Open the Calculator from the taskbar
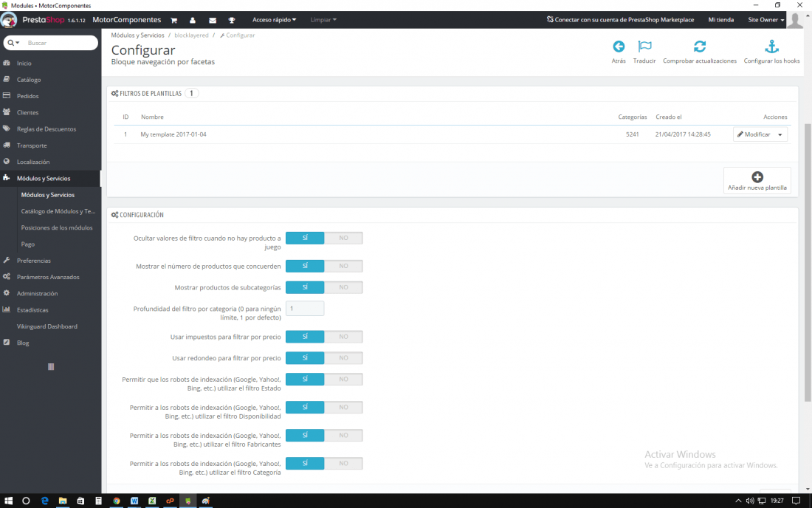Viewport: 812px width, 508px height. tap(98, 501)
